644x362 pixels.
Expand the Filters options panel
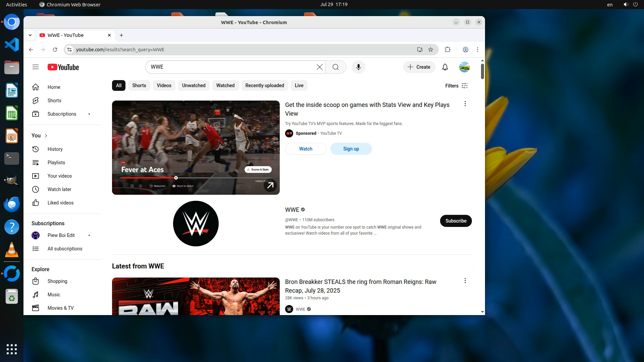pos(456,86)
